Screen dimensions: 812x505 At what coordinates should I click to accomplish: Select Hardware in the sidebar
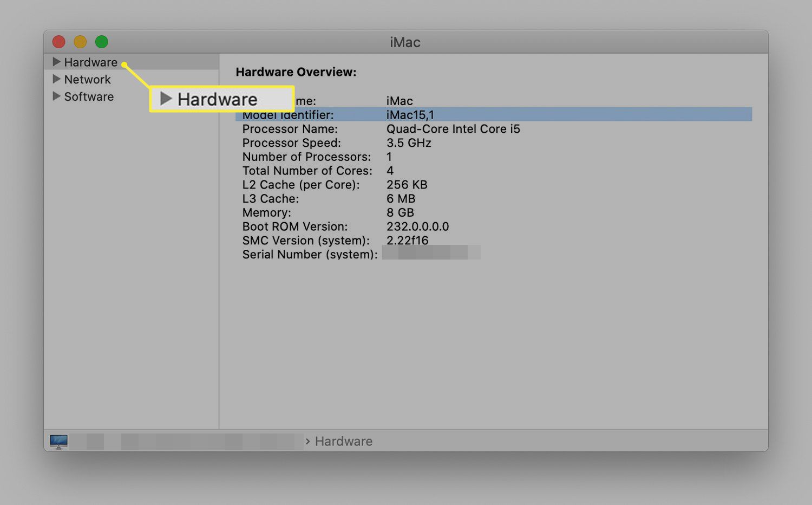click(90, 62)
